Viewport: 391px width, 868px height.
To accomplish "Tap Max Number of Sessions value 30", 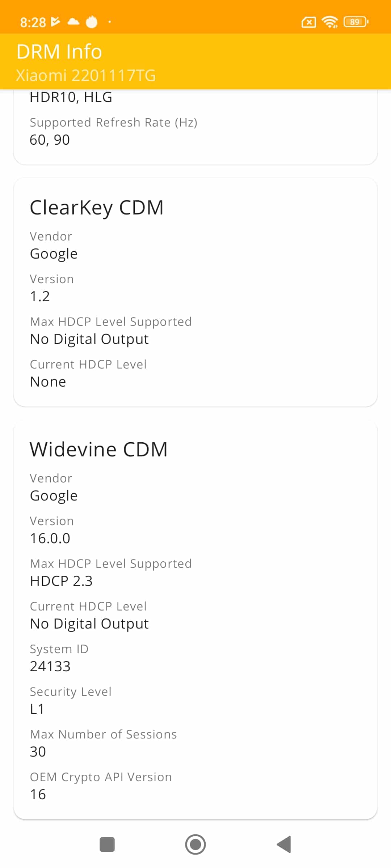I will (38, 752).
